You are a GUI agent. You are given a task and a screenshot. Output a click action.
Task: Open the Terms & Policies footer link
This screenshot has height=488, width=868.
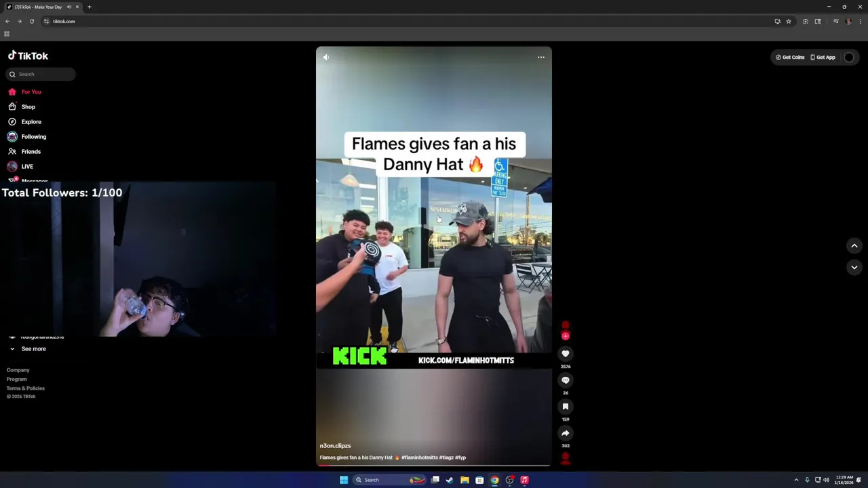click(x=26, y=388)
